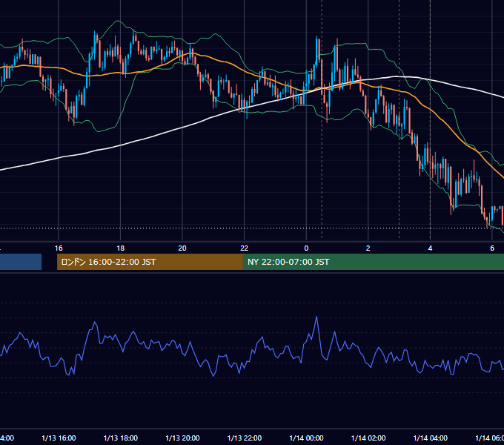Viewport: 504px width, 445px height.
Task: Click the 1/14 02:00 date label
Action: point(368,438)
